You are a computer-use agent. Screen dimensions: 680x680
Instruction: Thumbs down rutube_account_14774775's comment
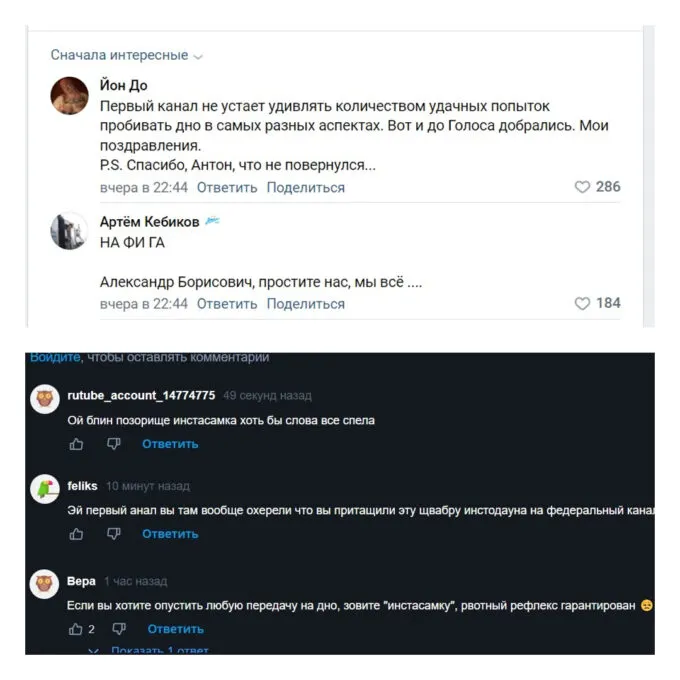113,444
